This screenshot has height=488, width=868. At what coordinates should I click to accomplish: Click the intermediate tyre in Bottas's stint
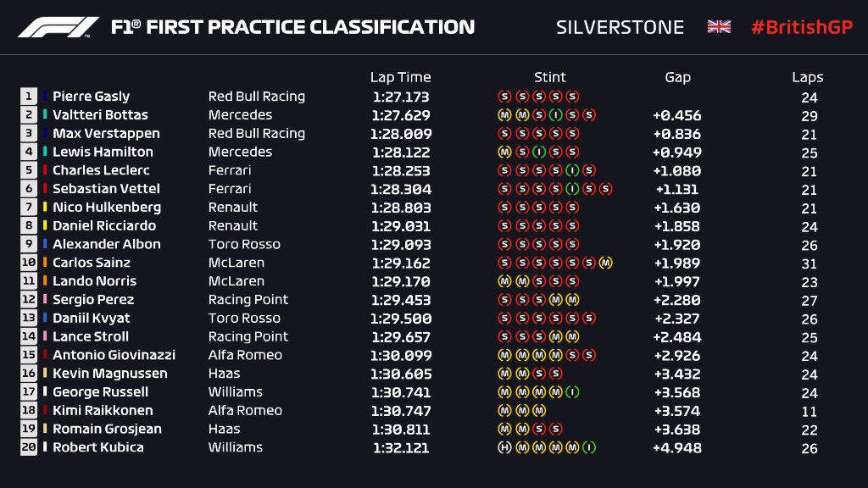[555, 115]
